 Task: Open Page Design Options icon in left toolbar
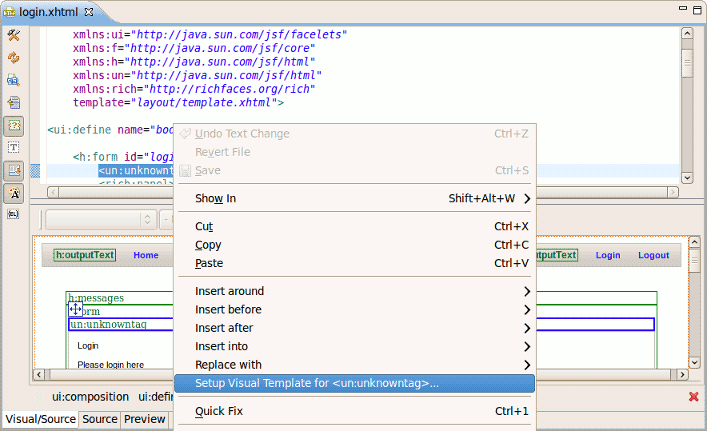click(14, 80)
